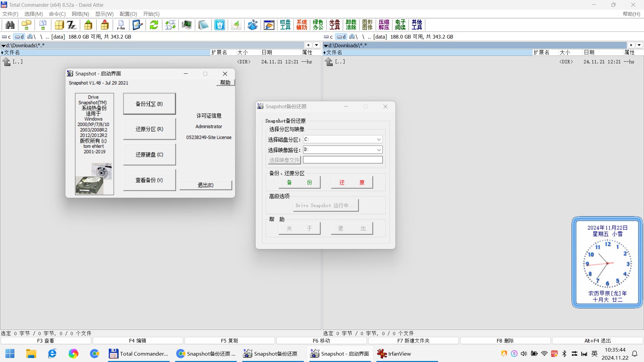Click 还原分区 (R) button
Screen dimensions: 644x362
(149, 129)
